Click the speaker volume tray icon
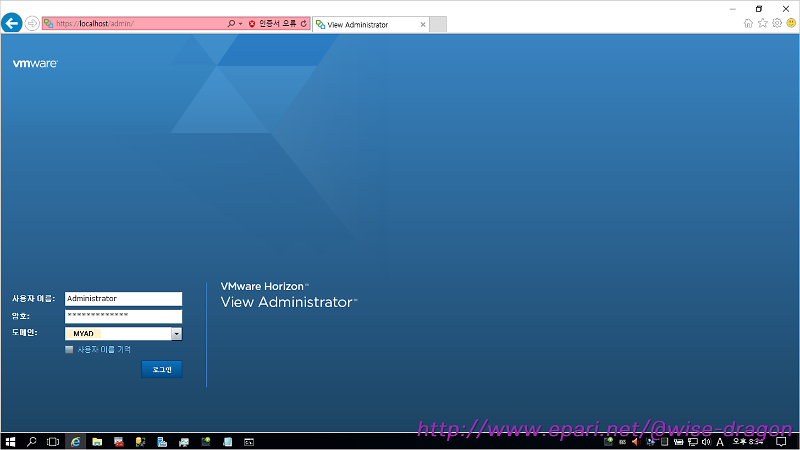The width and height of the screenshot is (800, 450). coord(706,442)
